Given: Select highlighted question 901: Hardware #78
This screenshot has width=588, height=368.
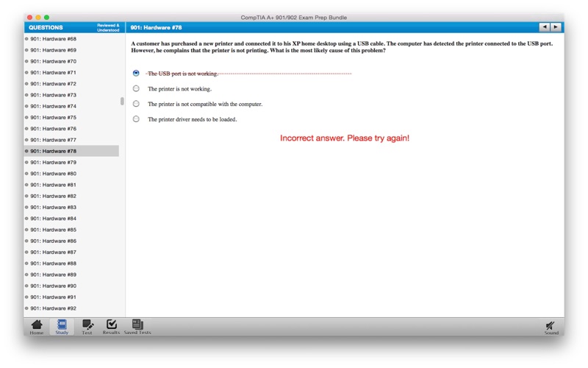Looking at the screenshot, I should [71, 151].
